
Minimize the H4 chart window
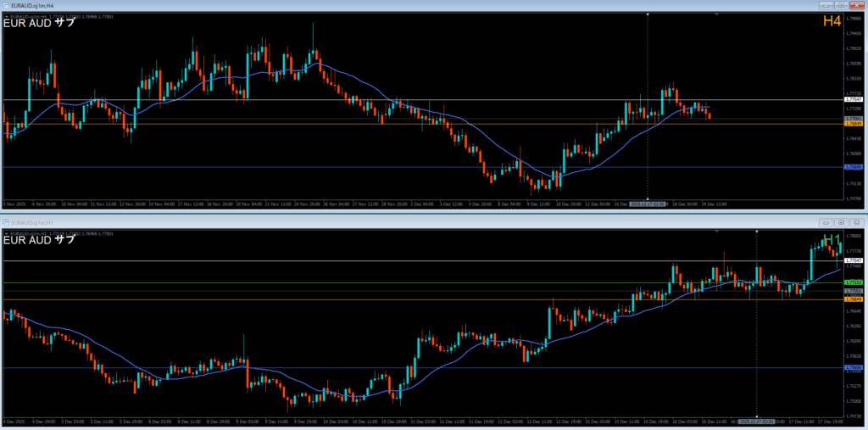(x=825, y=5)
